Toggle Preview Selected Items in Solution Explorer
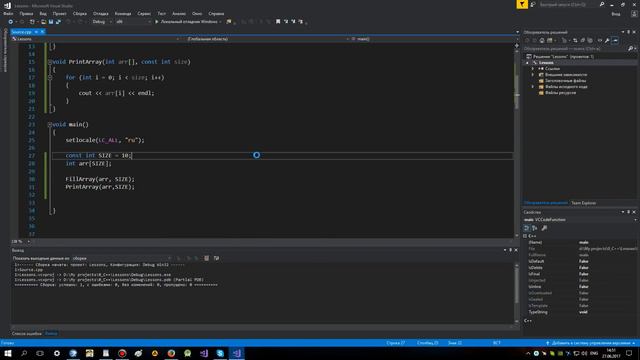 pos(615,40)
